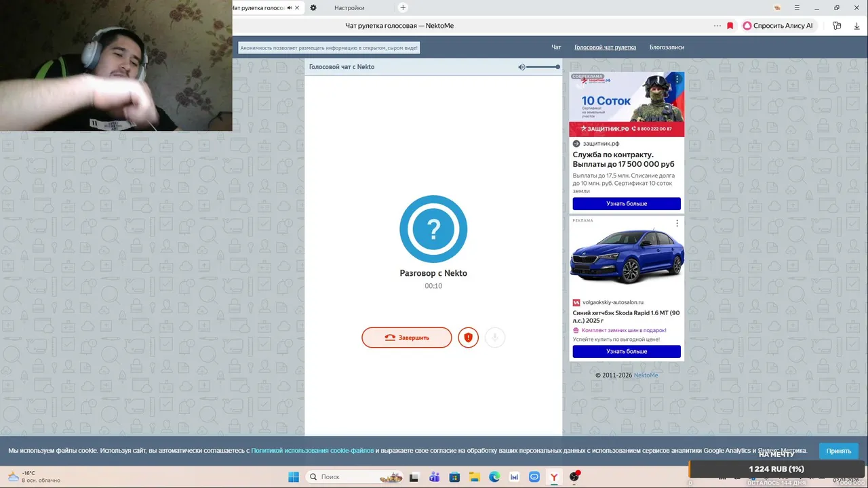Image resolution: width=868 pixels, height=488 pixels.
Task: Click the blue chat app taskbar icon
Action: pos(534,477)
